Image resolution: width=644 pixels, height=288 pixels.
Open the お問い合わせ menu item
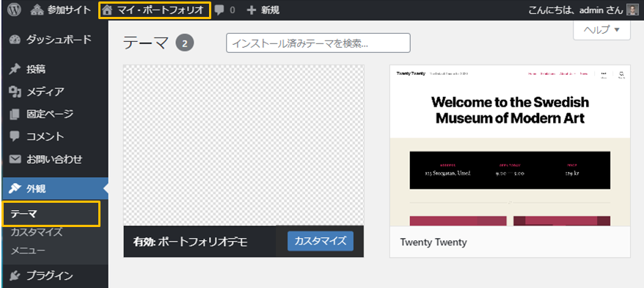click(x=54, y=159)
